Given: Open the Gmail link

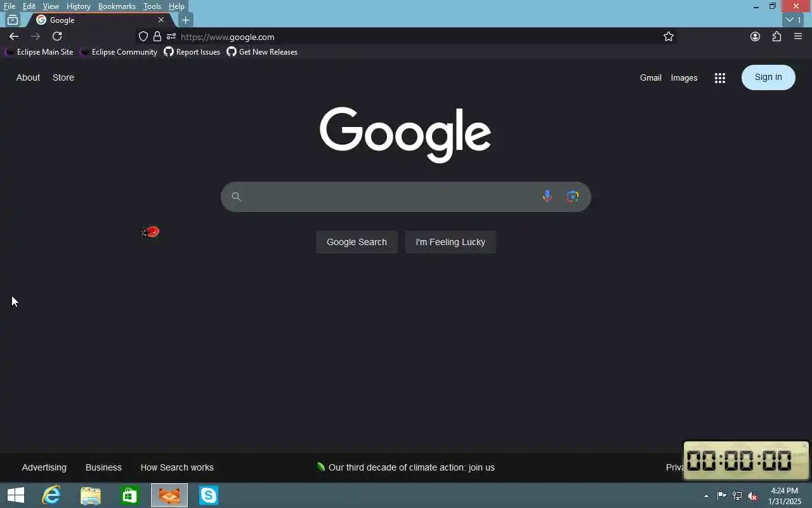Looking at the screenshot, I should 651,78.
